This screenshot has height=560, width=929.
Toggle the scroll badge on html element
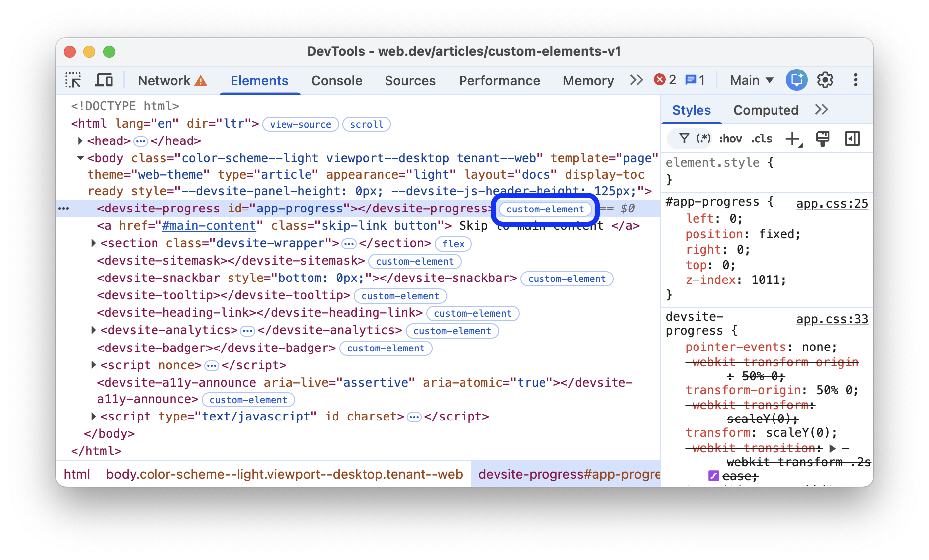coord(366,124)
